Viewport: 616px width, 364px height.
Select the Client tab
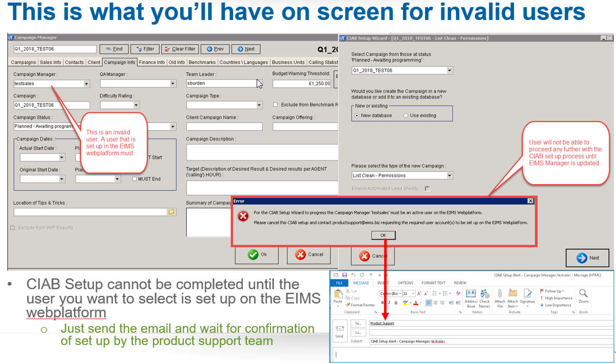click(94, 63)
